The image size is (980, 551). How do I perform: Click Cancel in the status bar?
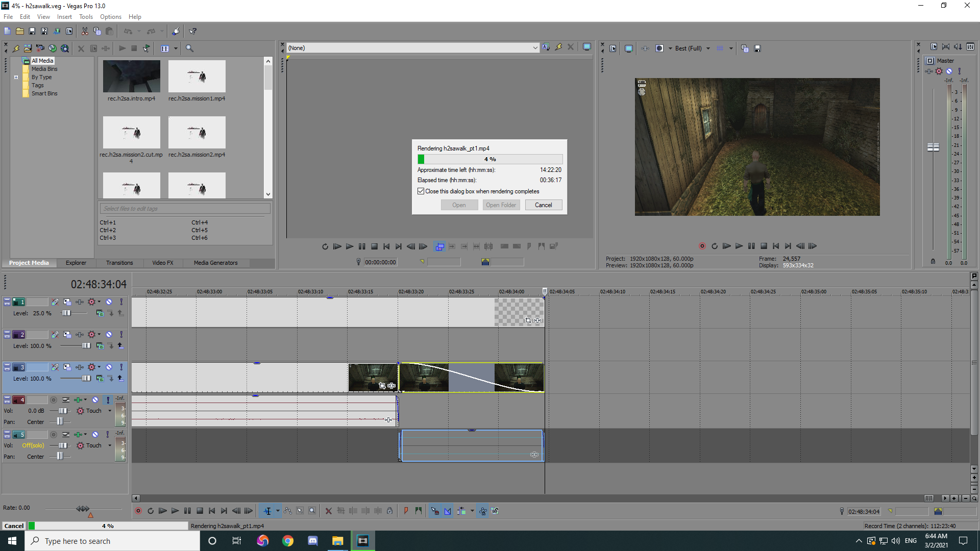tap(14, 526)
